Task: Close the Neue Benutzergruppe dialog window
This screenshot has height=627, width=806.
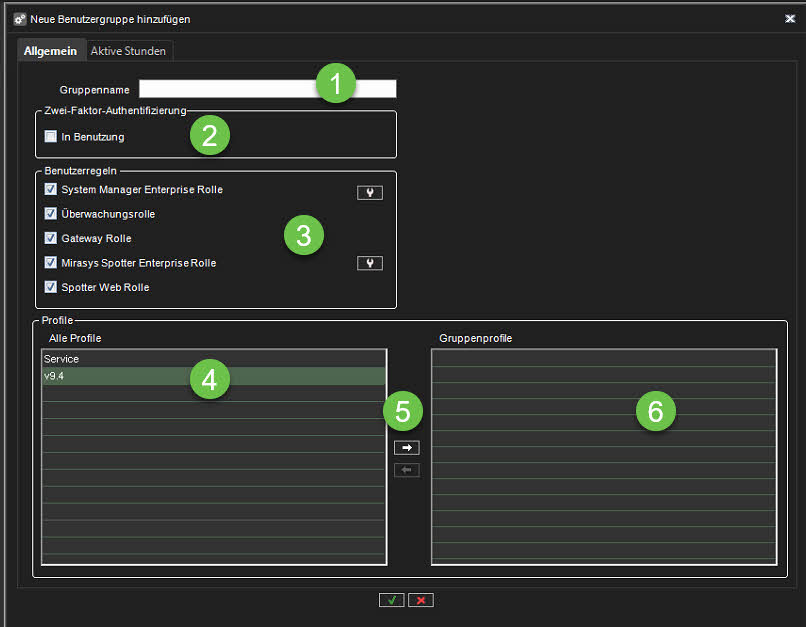Action: pos(790,19)
